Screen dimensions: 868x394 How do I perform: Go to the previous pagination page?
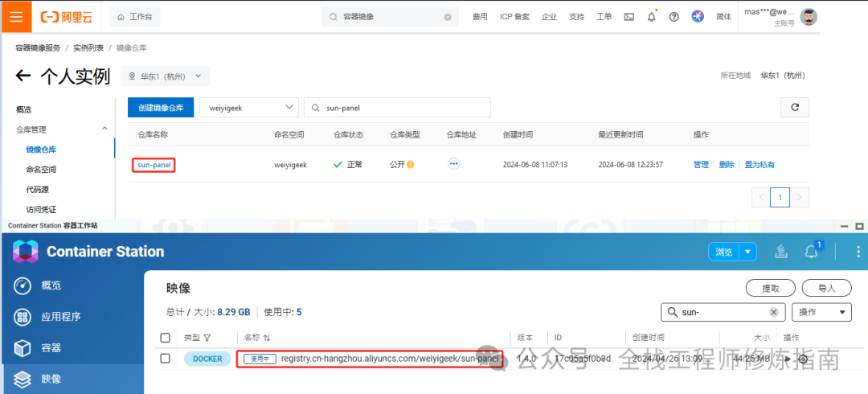point(761,197)
